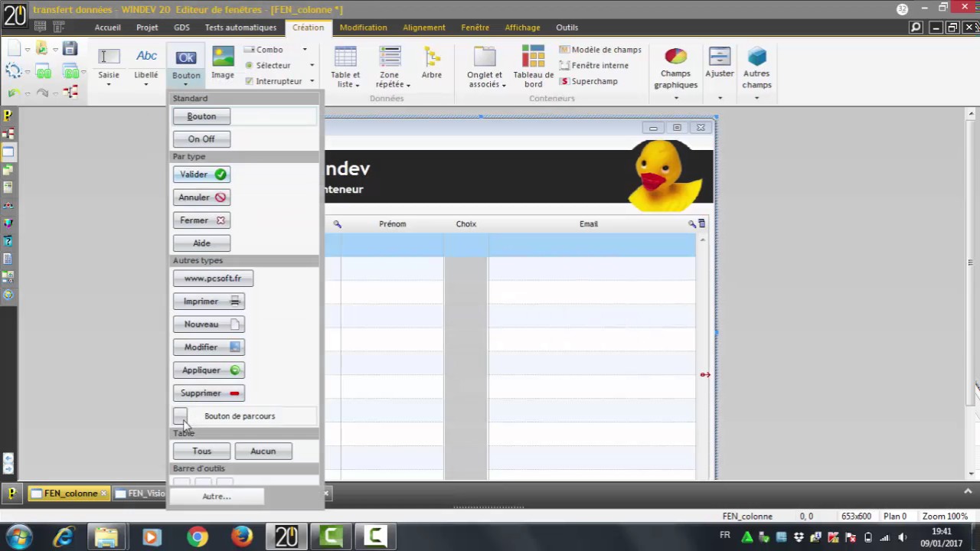Viewport: 980px width, 551px height.
Task: Switch to FEN_colonne document tab
Action: [x=70, y=494]
